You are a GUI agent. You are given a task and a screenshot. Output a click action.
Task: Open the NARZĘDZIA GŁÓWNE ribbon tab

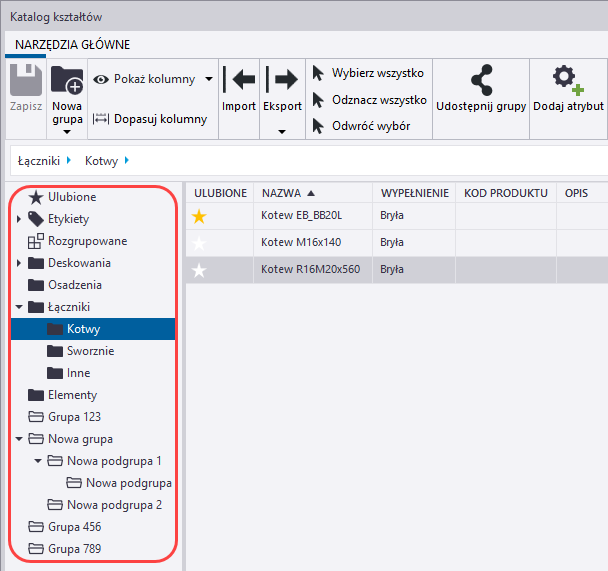pos(72,44)
